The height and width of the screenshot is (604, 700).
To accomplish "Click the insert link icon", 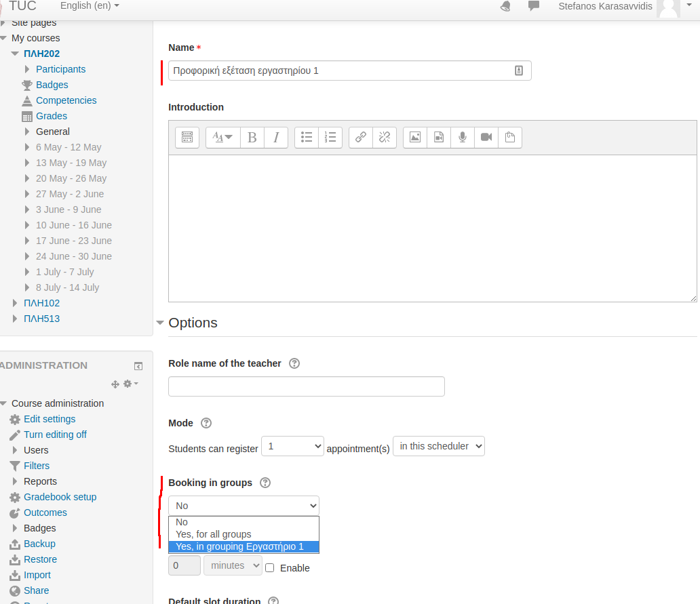I will click(361, 138).
